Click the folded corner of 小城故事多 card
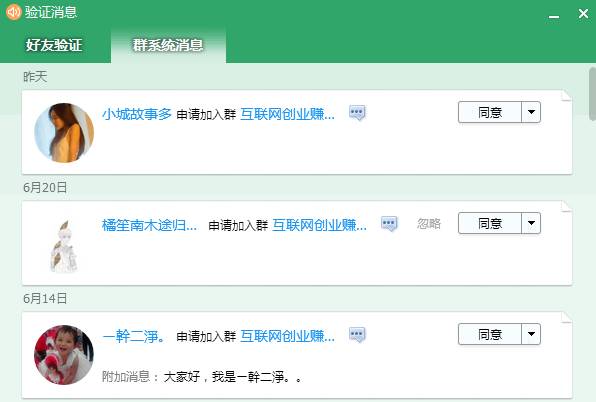 (566, 95)
